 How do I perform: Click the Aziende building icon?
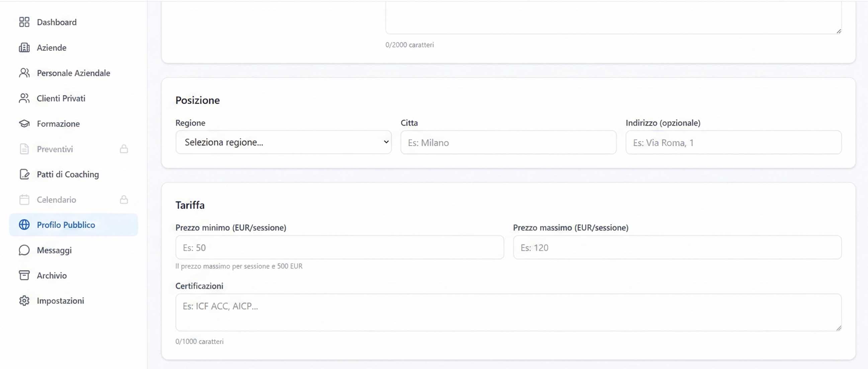[x=24, y=47]
